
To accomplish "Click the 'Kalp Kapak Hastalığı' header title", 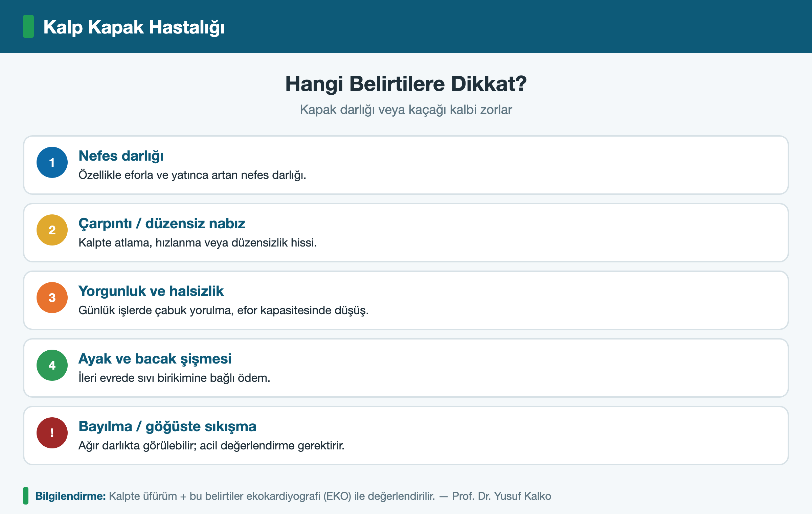I will pos(134,27).
